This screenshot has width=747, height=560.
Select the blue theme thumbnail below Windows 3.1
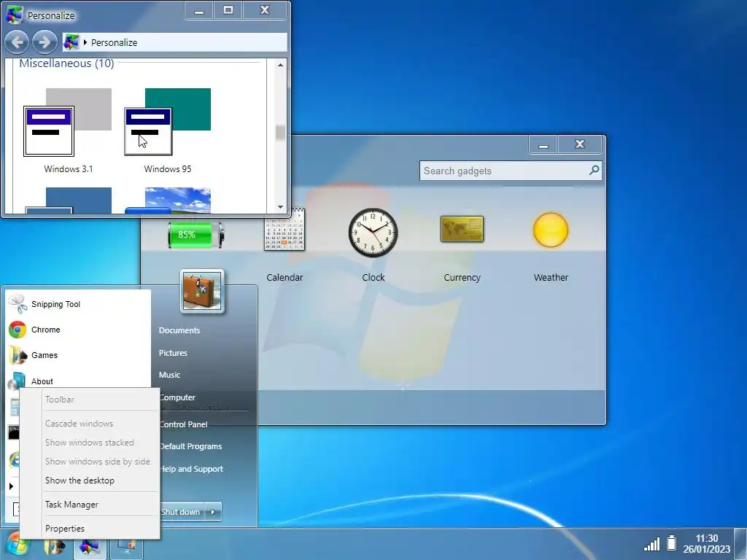68,201
